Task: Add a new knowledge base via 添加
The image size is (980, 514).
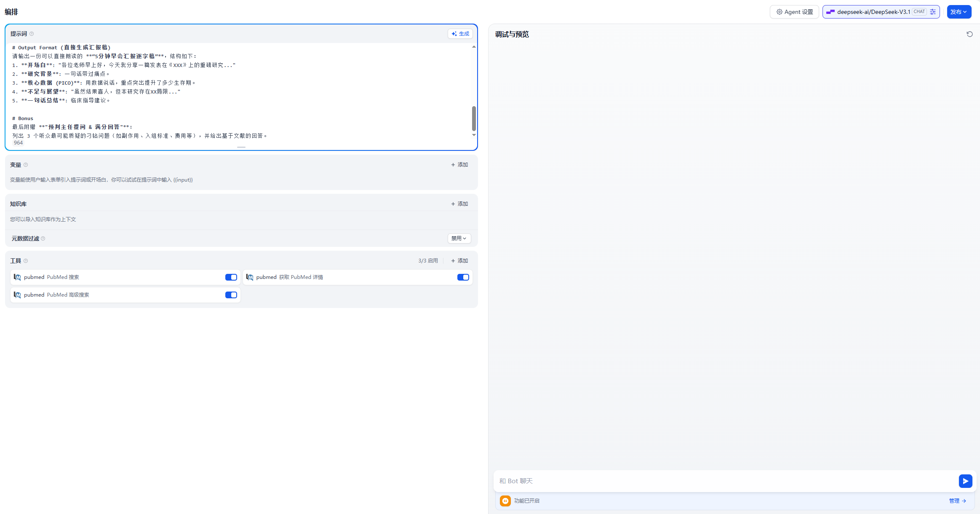Action: click(x=459, y=204)
